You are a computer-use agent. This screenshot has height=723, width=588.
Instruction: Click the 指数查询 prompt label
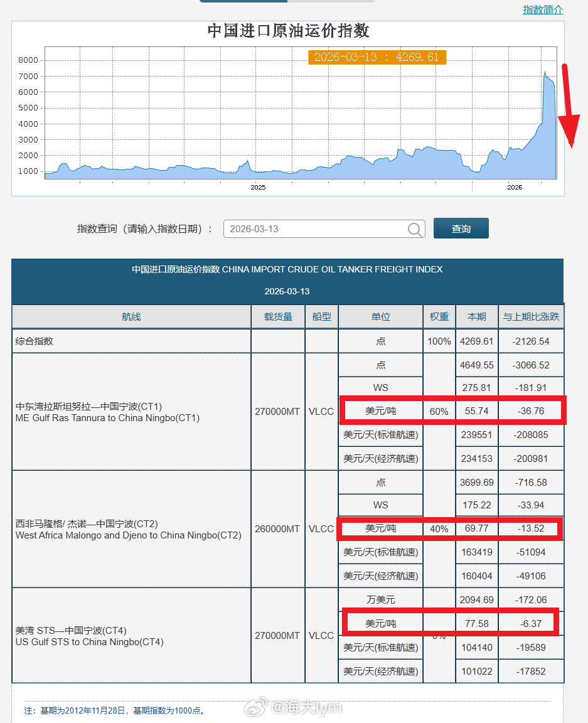(x=144, y=228)
